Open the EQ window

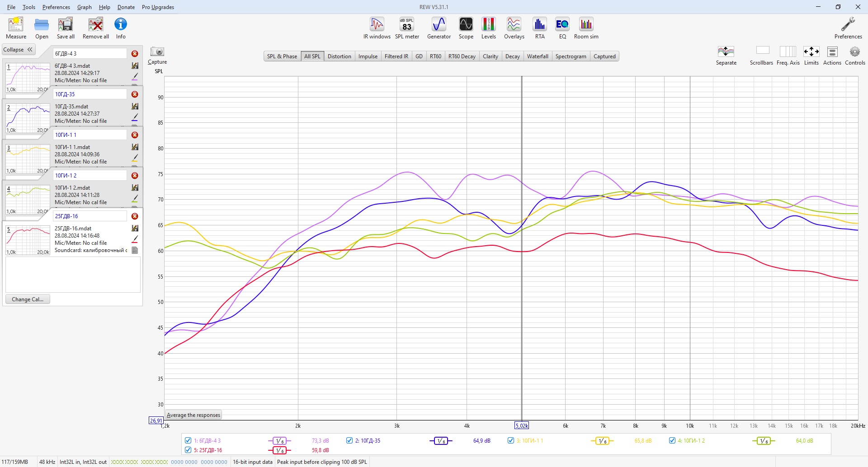562,28
